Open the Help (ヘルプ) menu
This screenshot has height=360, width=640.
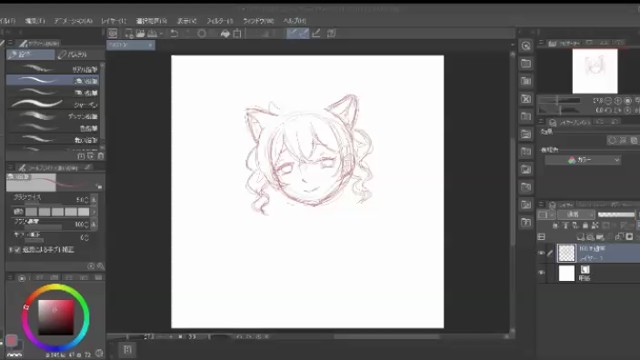(295, 21)
